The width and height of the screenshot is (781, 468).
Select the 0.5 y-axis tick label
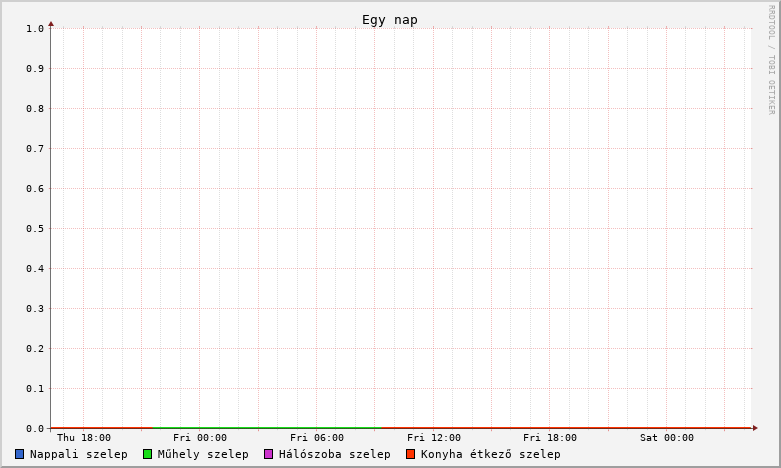tap(35, 229)
